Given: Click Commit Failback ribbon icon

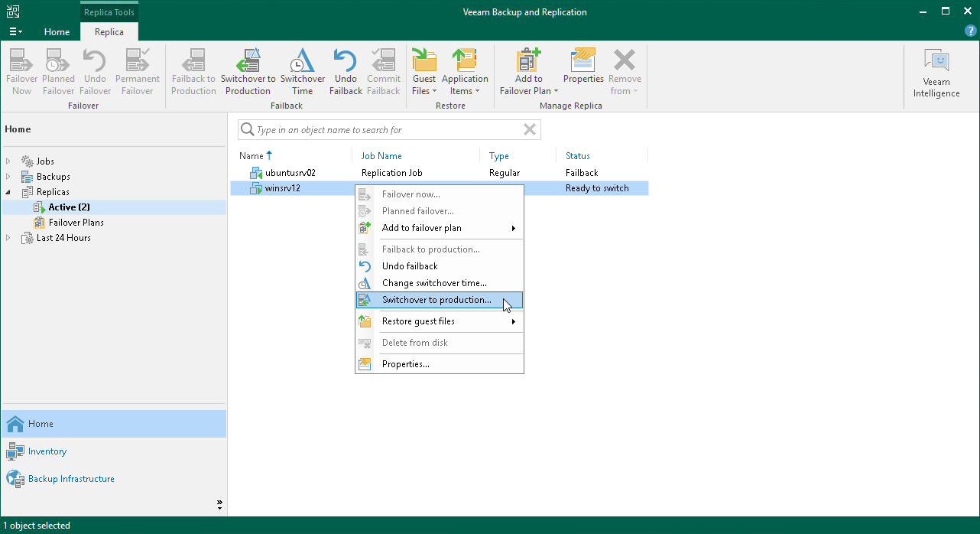Looking at the screenshot, I should (384, 72).
